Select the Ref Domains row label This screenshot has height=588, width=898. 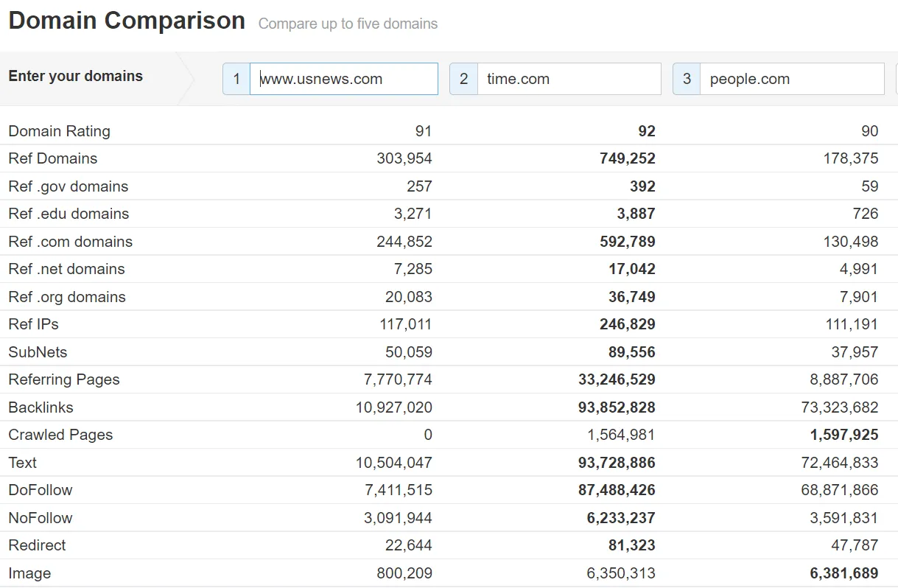click(52, 158)
